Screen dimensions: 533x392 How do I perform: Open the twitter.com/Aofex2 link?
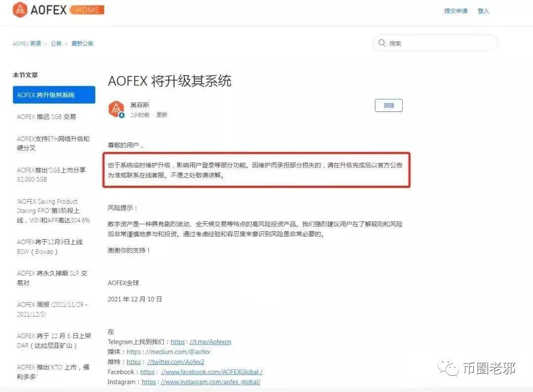point(176,362)
